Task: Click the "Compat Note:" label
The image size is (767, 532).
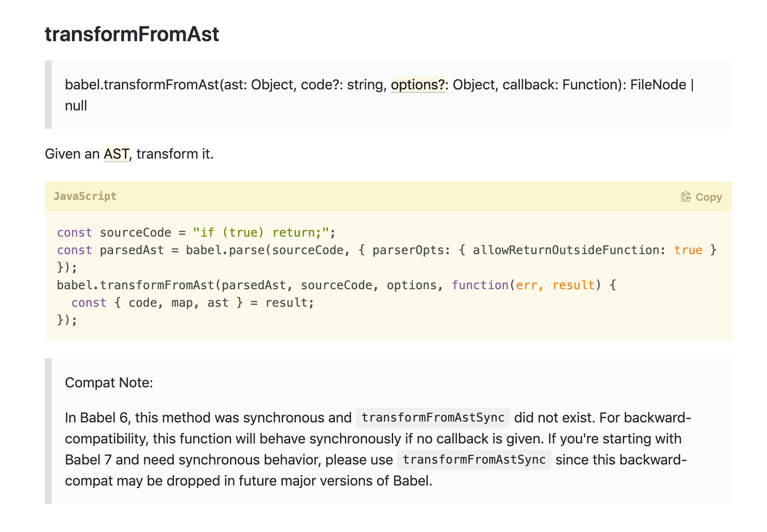Action: pyautogui.click(x=109, y=383)
